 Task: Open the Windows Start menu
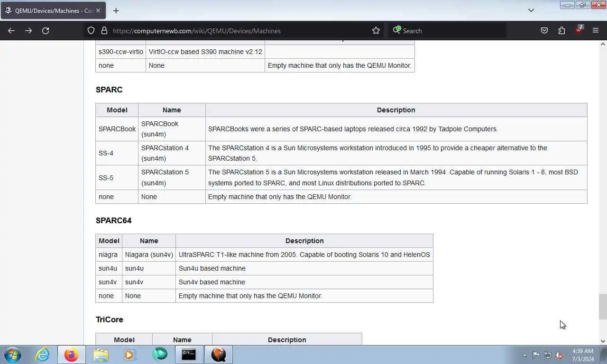pos(13,355)
